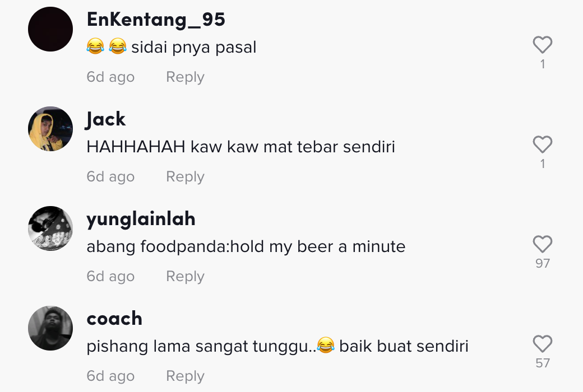Visit Jack's profile via username
The height and width of the screenshot is (392, 583).
106,119
